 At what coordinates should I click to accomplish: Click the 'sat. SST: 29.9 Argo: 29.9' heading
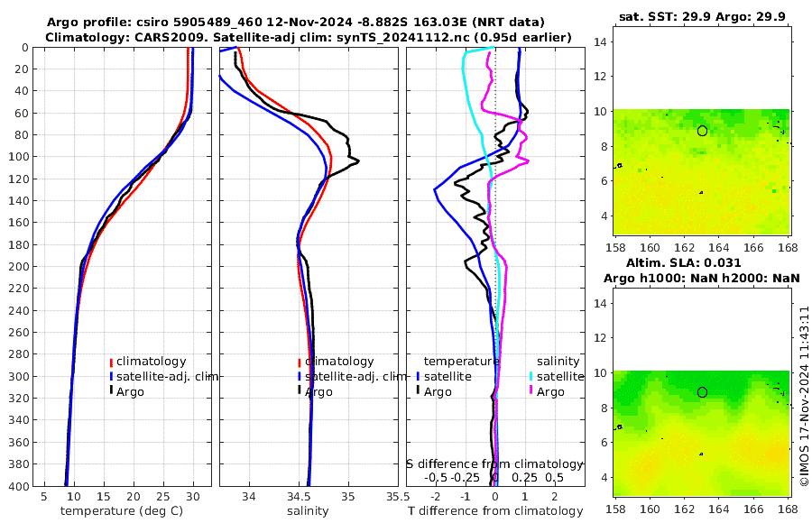click(702, 16)
